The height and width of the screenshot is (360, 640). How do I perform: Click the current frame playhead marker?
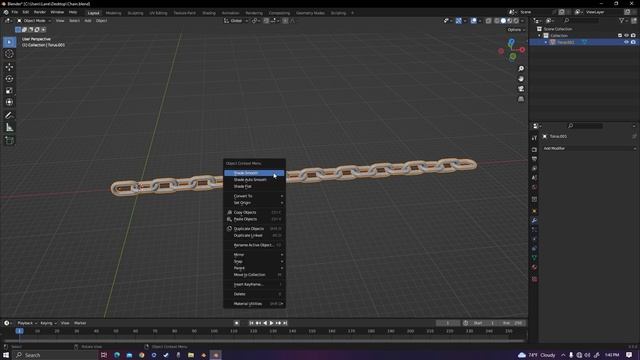click(19, 331)
